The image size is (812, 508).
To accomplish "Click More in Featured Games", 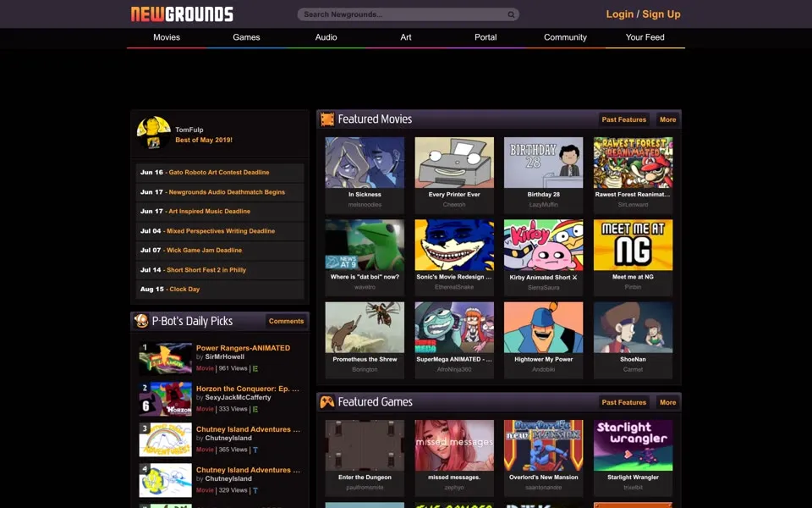I will tap(668, 402).
